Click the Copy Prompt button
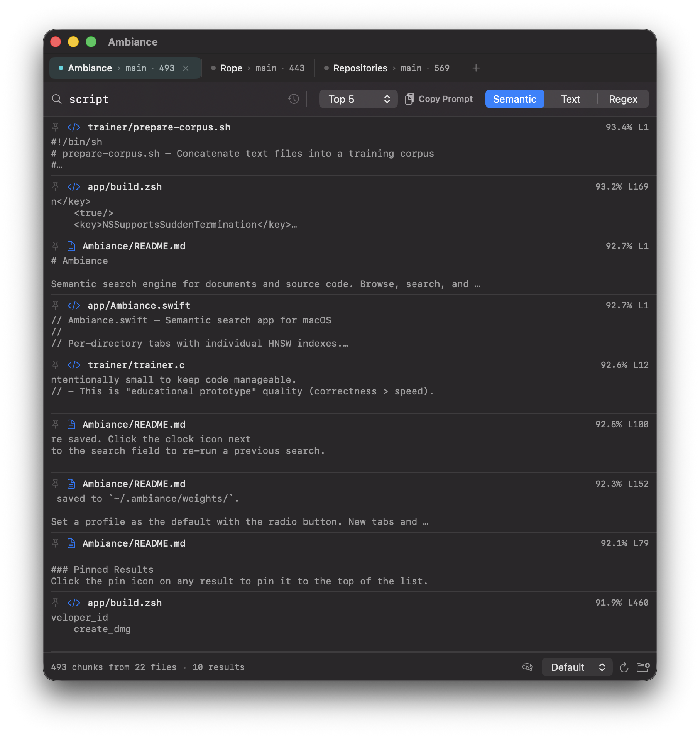This screenshot has width=700, height=738. point(439,99)
